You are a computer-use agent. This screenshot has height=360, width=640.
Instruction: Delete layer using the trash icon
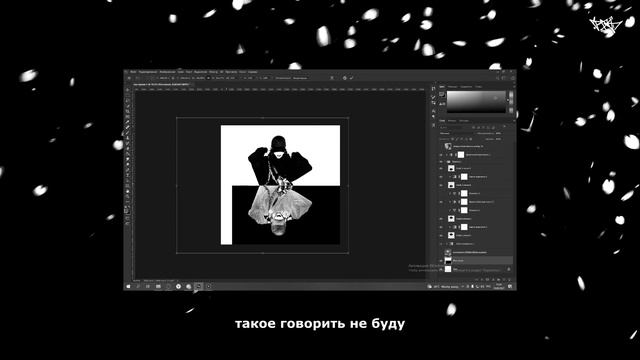509,280
